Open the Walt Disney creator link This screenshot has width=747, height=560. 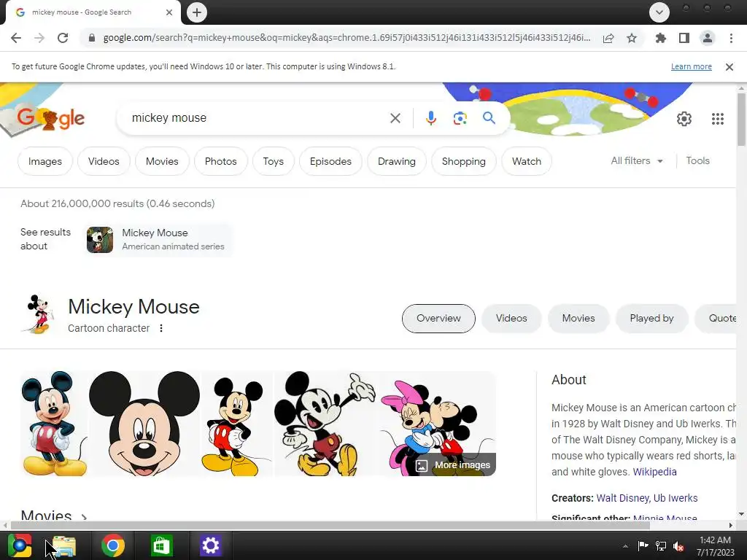click(622, 498)
